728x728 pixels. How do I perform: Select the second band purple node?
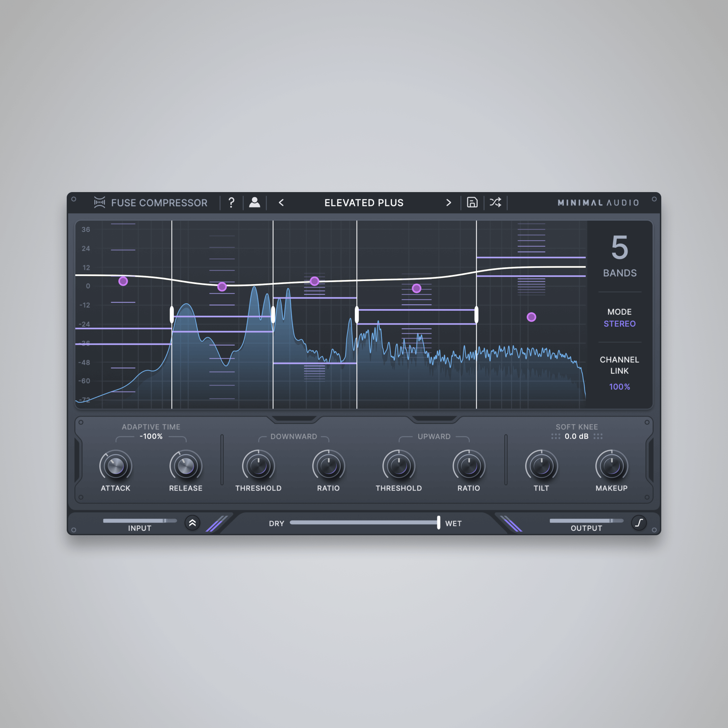(222, 287)
